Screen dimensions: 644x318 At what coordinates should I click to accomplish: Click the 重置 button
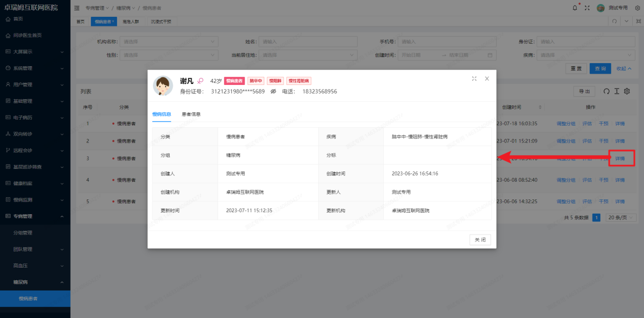click(x=576, y=68)
